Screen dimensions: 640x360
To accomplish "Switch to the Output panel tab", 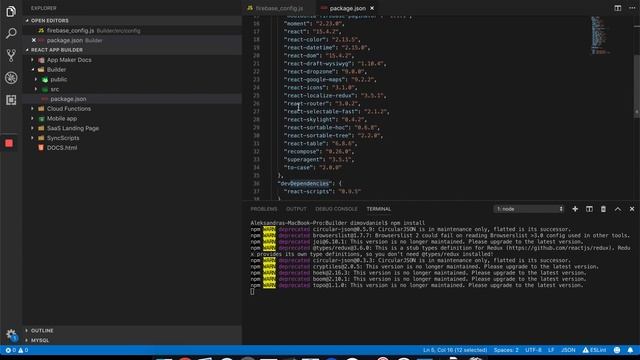I will click(x=296, y=209).
